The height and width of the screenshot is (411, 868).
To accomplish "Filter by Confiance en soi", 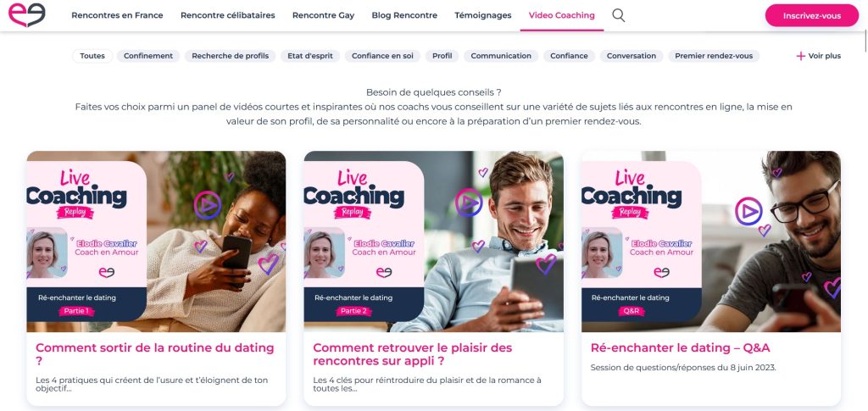I will click(382, 56).
